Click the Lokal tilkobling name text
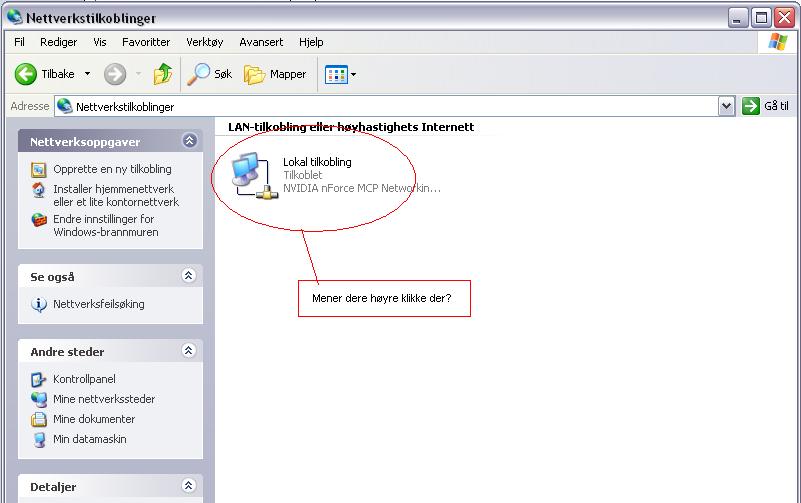 coord(317,162)
